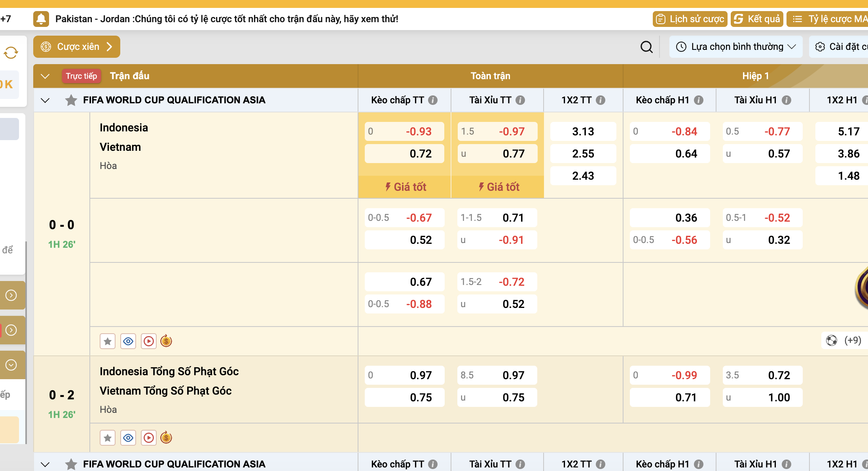This screenshot has height=471, width=868.
Task: Open Lựa chọn bình thường dropdown
Action: 736,47
